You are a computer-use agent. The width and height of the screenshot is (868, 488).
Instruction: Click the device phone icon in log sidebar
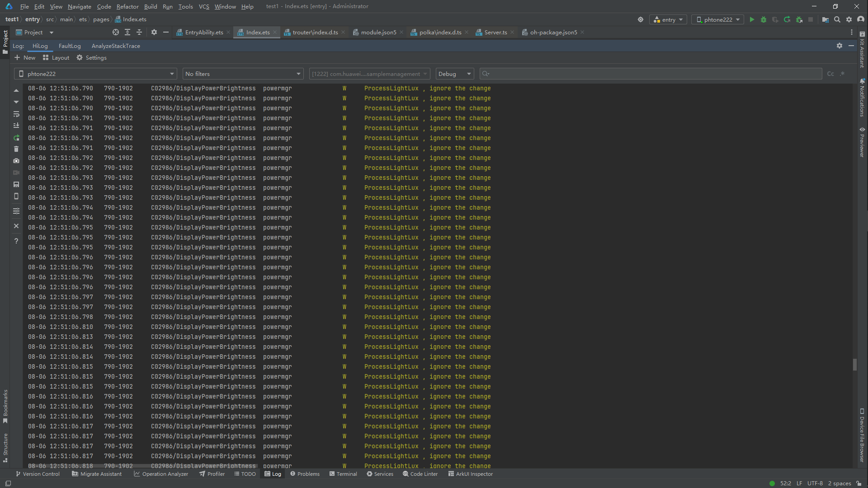[16, 196]
